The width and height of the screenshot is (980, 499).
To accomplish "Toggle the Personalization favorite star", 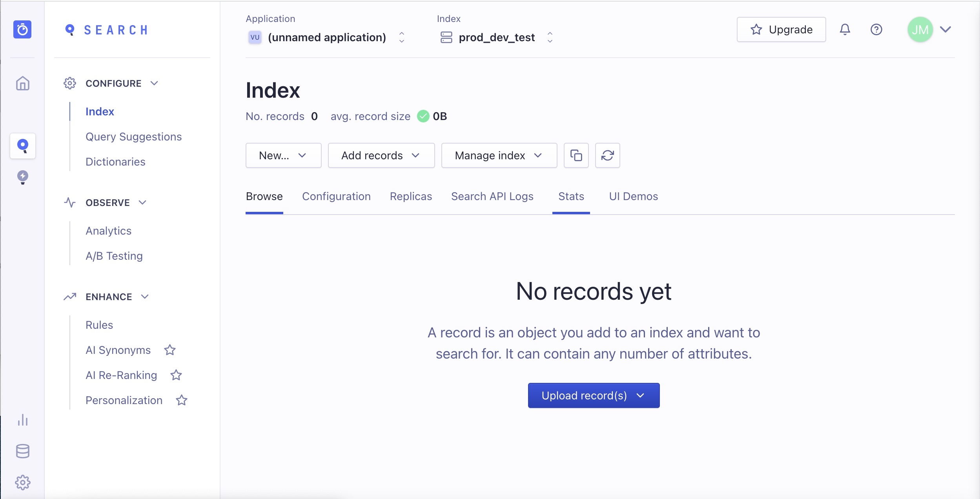I will tap(181, 400).
